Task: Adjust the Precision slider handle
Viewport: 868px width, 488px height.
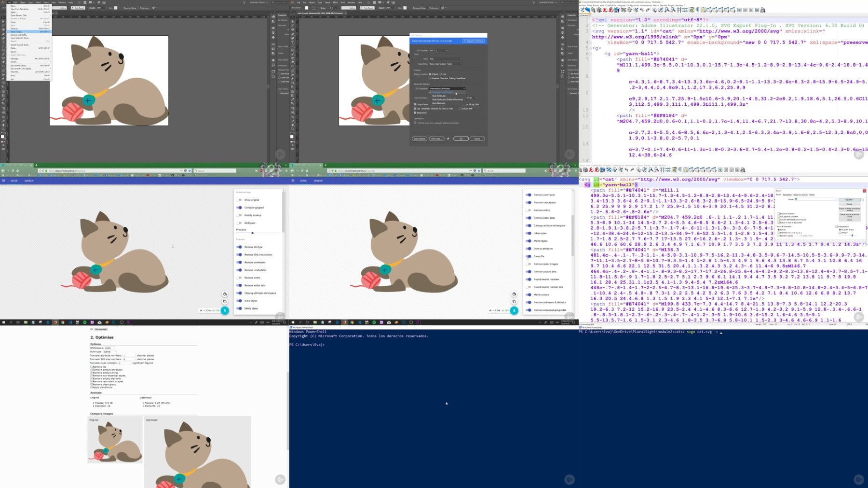Action: click(252, 233)
